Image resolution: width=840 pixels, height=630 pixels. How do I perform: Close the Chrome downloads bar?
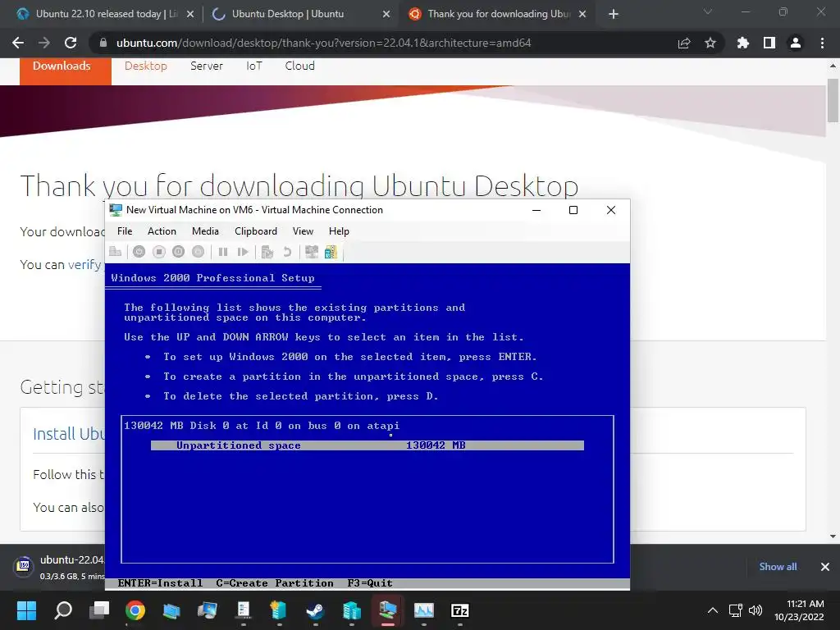825,567
